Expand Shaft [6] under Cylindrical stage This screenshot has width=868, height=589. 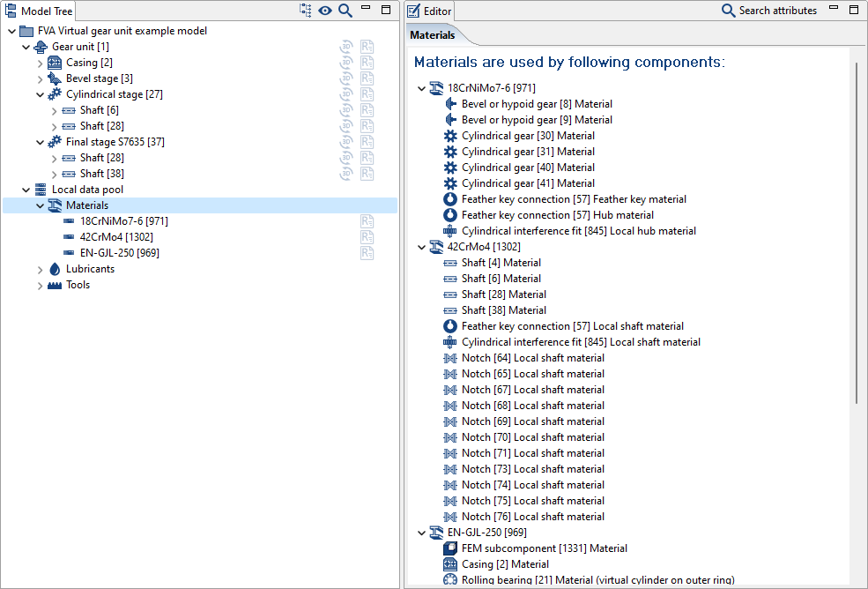[x=54, y=109]
